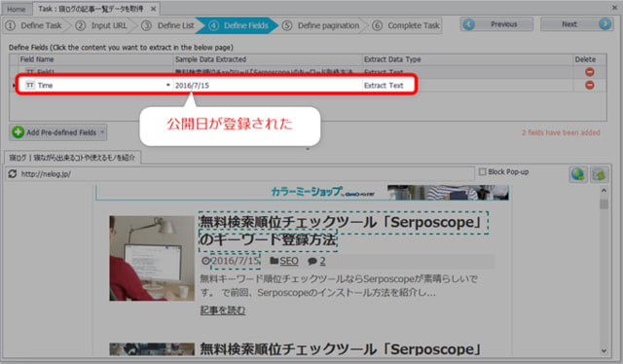Click the first article thumbnail image
The width and height of the screenshot is (623, 364).
click(x=152, y=258)
